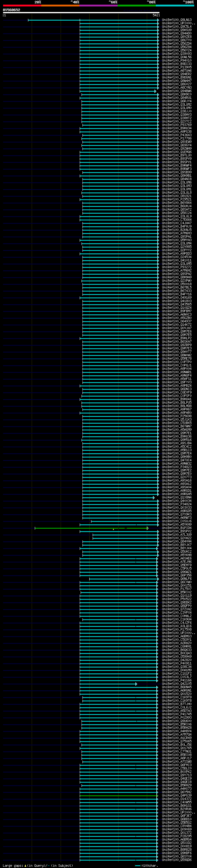This screenshot has width=197, height=868.
Task: Open hit UniRef100_Q9LN13
Action: (177, 20)
